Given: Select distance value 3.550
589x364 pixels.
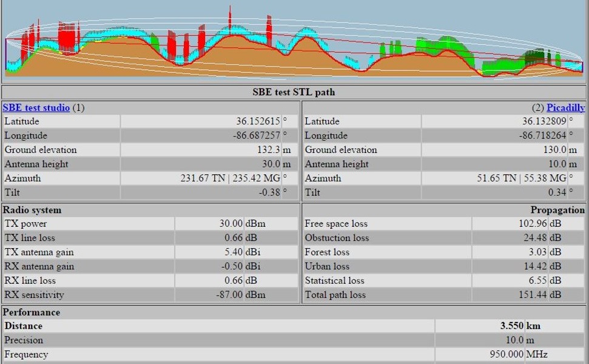Looking at the screenshot, I should 511,326.
